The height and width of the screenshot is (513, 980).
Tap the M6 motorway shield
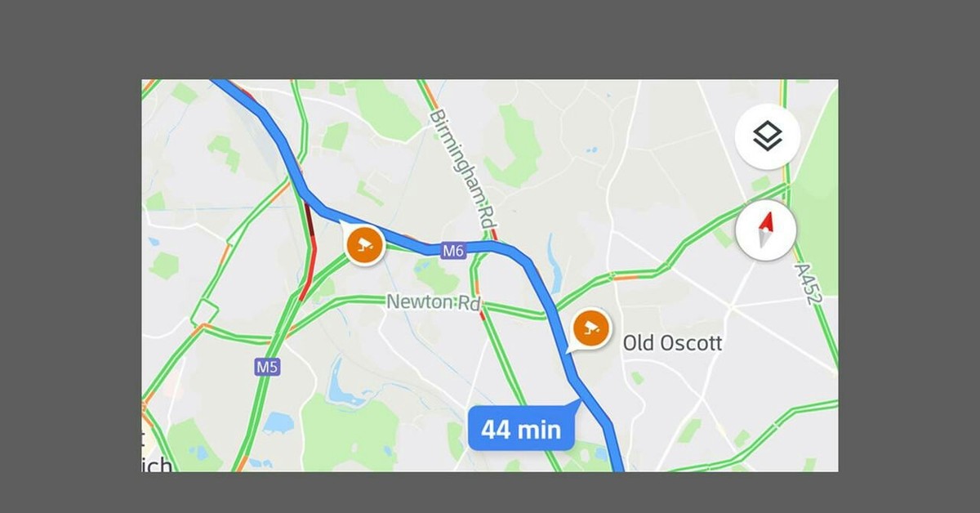tap(453, 251)
